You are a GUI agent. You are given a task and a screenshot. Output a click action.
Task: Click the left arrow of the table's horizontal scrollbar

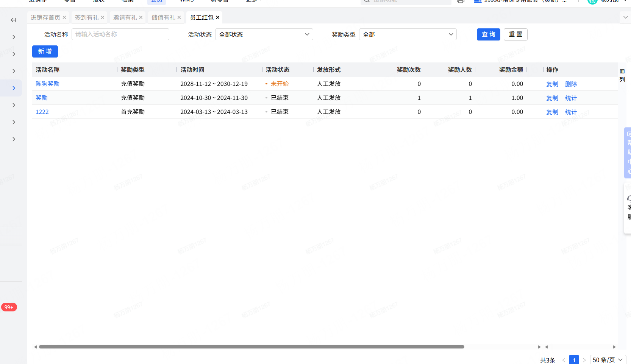pyautogui.click(x=36, y=347)
